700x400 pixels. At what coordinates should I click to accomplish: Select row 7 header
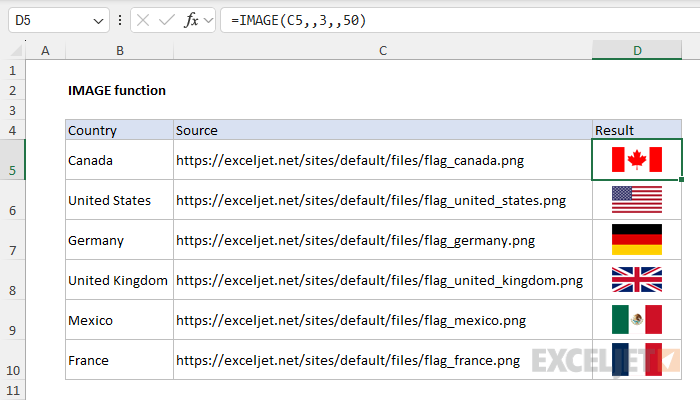(x=12, y=240)
